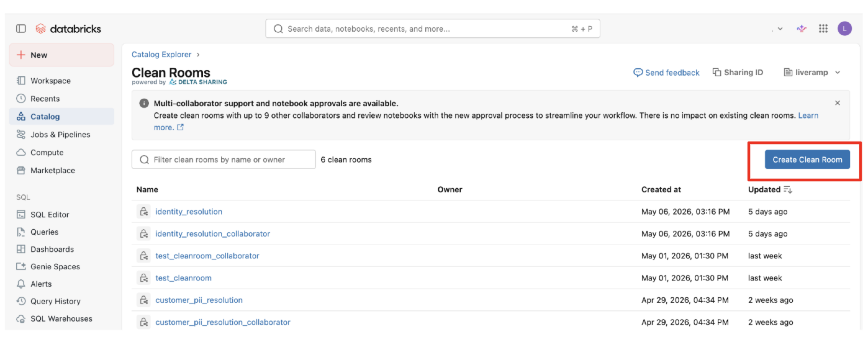Click the Created at column header

[661, 190]
